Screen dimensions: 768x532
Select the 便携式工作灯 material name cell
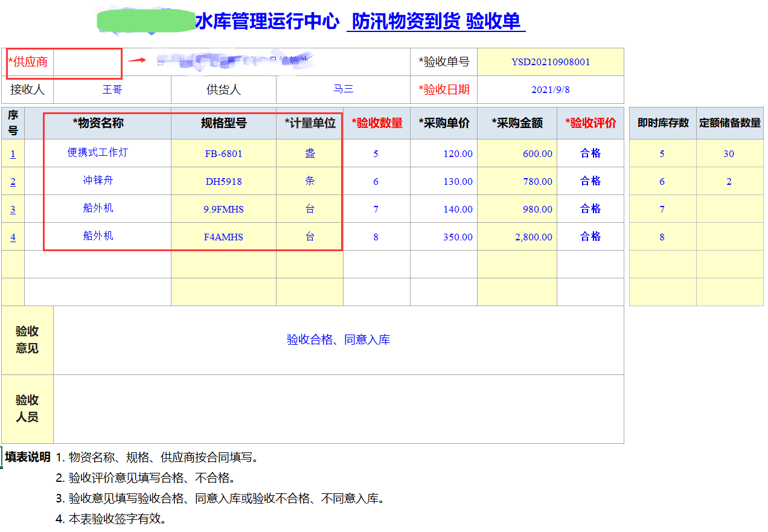coord(106,153)
